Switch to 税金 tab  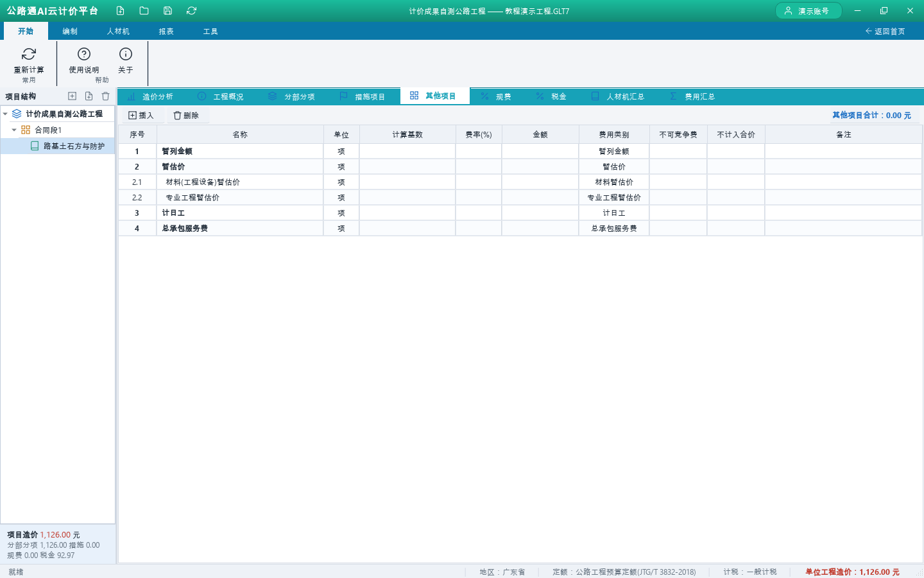[x=552, y=96]
